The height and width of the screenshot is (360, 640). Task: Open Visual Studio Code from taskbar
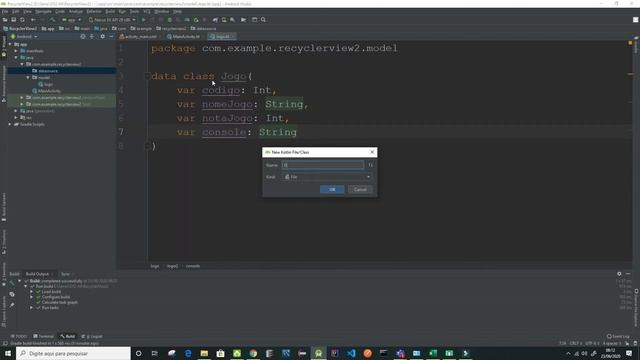pos(351,353)
